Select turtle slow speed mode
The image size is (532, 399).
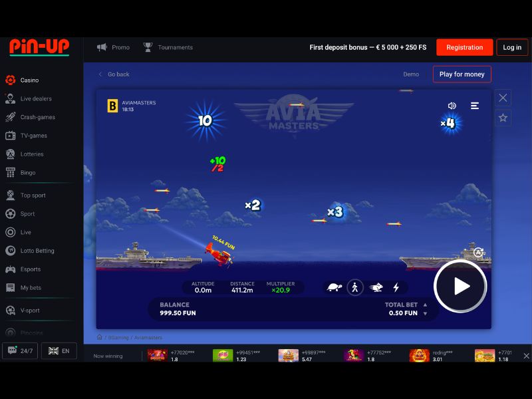(x=334, y=287)
